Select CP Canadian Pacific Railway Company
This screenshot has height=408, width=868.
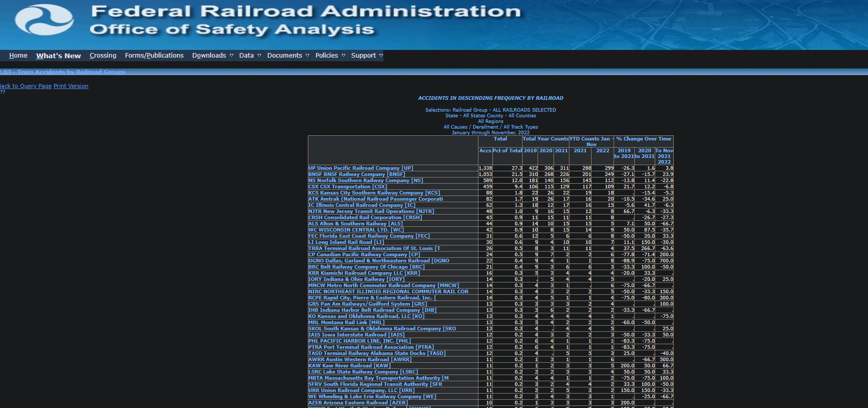point(364,255)
